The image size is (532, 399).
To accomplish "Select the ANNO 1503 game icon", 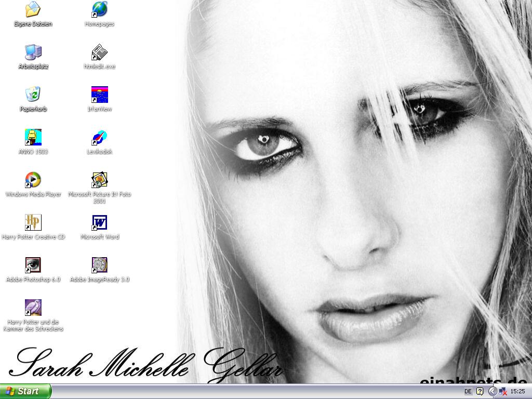I will [33, 137].
